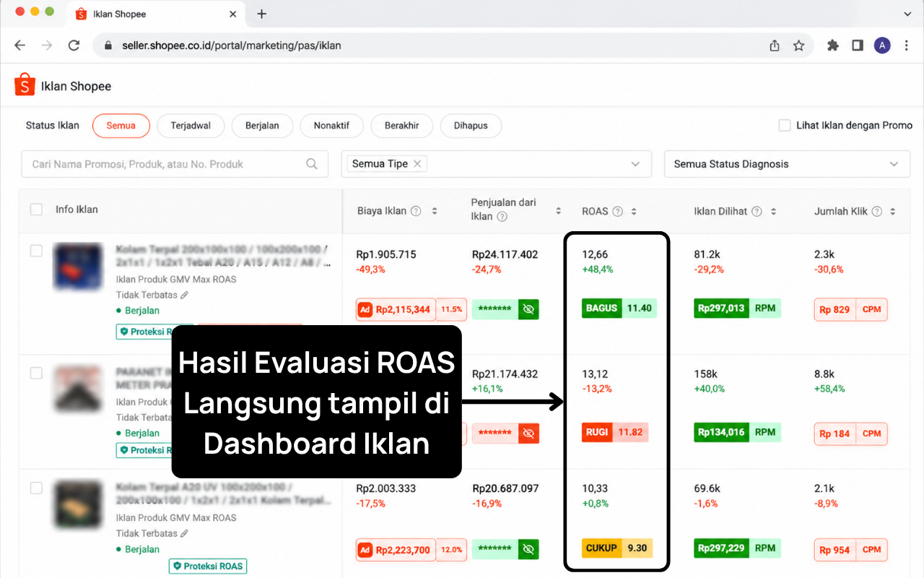Tick Lihat Iklan dengan Promo checkbox
Screen dimensions: 924x578
tap(785, 125)
